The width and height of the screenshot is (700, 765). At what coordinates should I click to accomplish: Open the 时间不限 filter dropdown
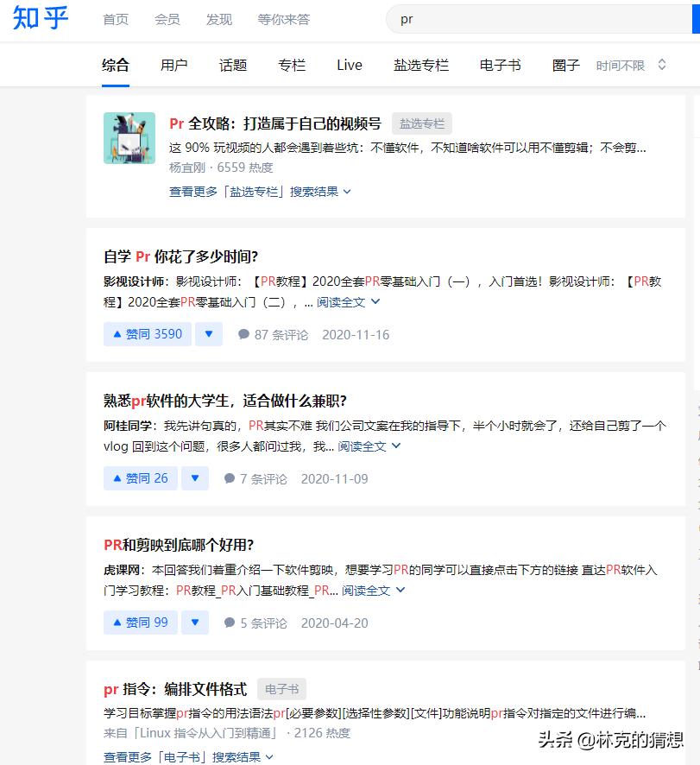[x=626, y=64]
